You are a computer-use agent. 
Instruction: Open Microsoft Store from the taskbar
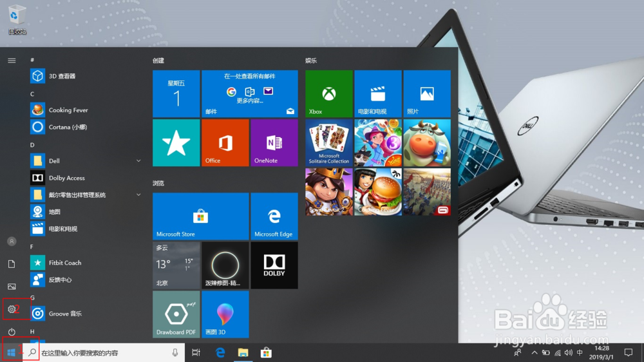pyautogui.click(x=266, y=352)
